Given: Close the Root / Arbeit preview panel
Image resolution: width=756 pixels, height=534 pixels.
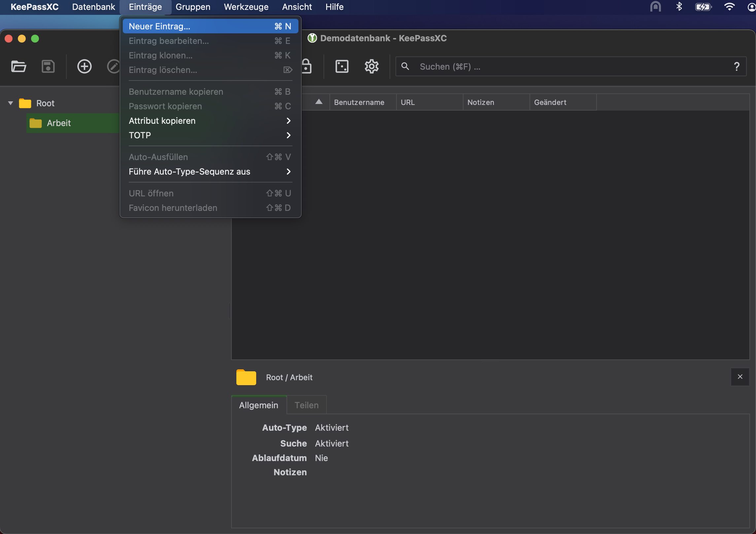Looking at the screenshot, I should [740, 377].
